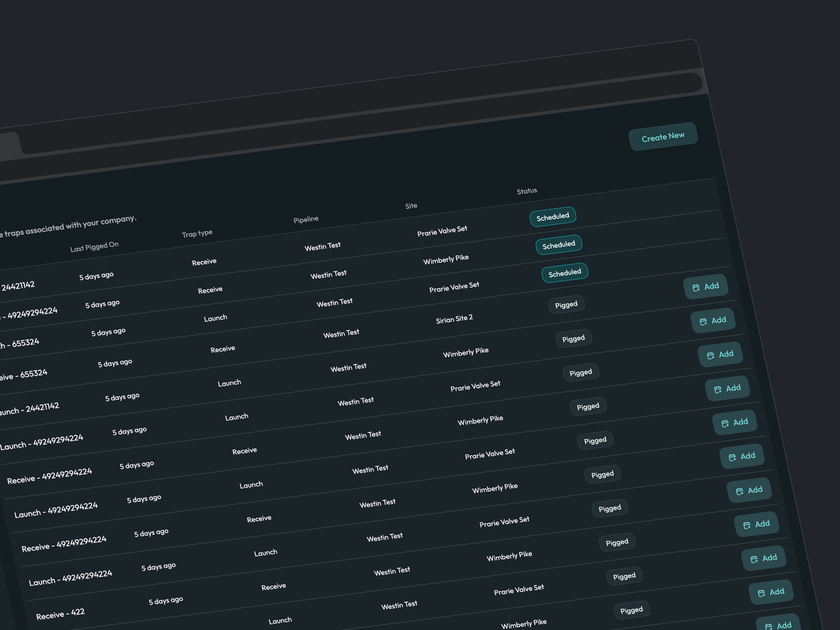Screen dimensions: 840x630
Task: Click Add in the Sirian Site 2 row
Action: pos(705,286)
